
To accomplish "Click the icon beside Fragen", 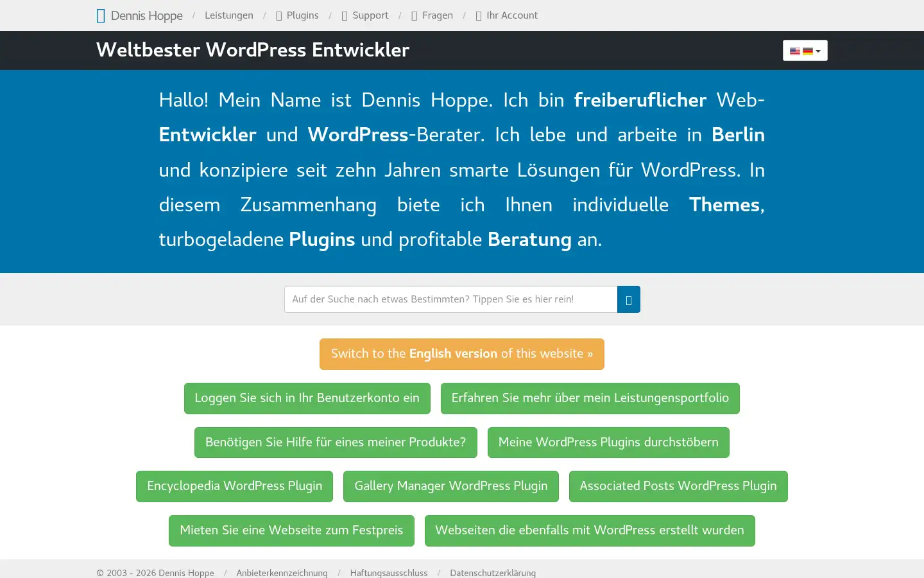I will click(415, 15).
